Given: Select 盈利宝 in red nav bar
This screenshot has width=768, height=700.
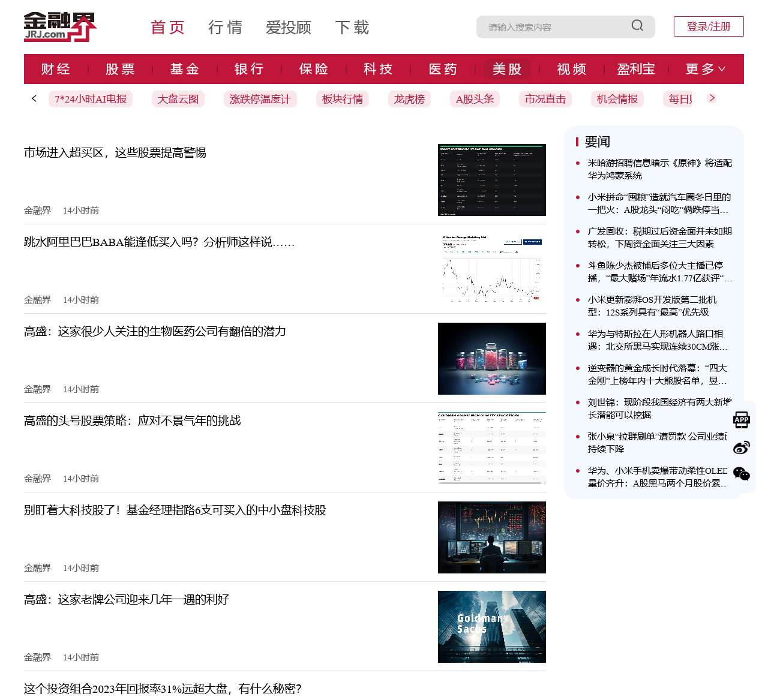Looking at the screenshot, I should point(636,69).
